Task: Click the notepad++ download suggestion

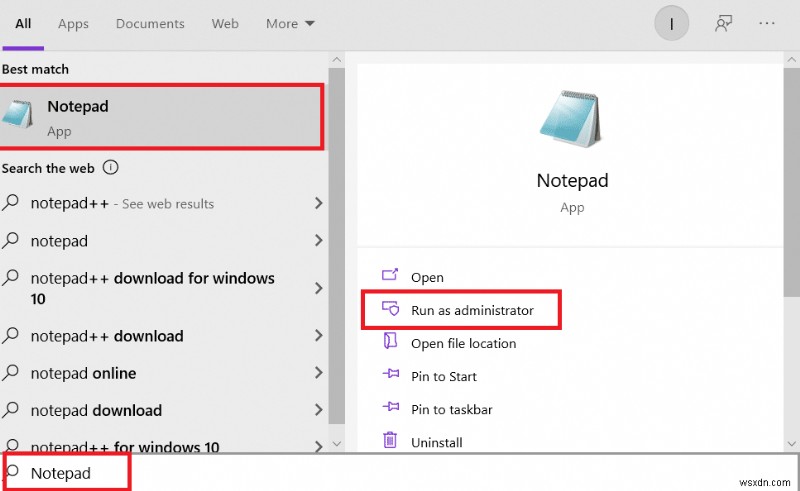Action: (x=107, y=336)
